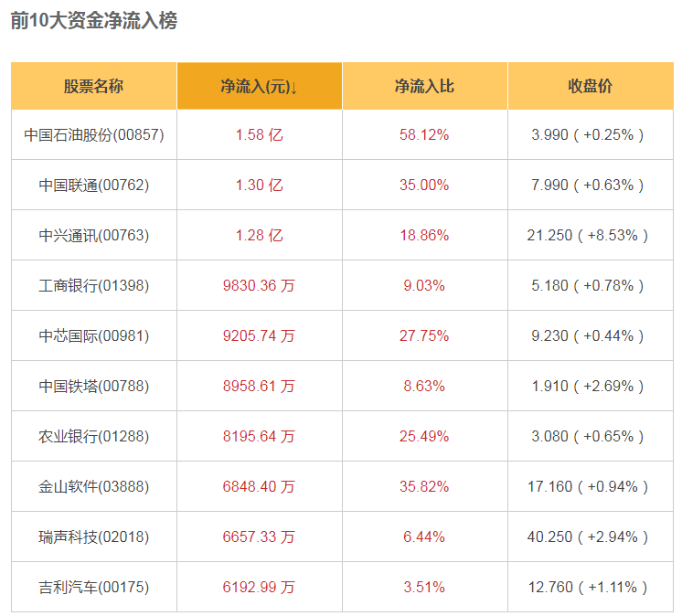The width and height of the screenshot is (682, 616).
Task: Click the 股票名称 column header
Action: [93, 87]
